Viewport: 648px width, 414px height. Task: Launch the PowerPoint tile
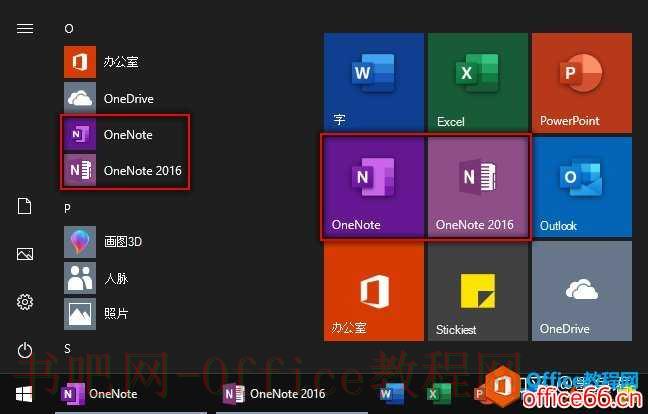(582, 83)
